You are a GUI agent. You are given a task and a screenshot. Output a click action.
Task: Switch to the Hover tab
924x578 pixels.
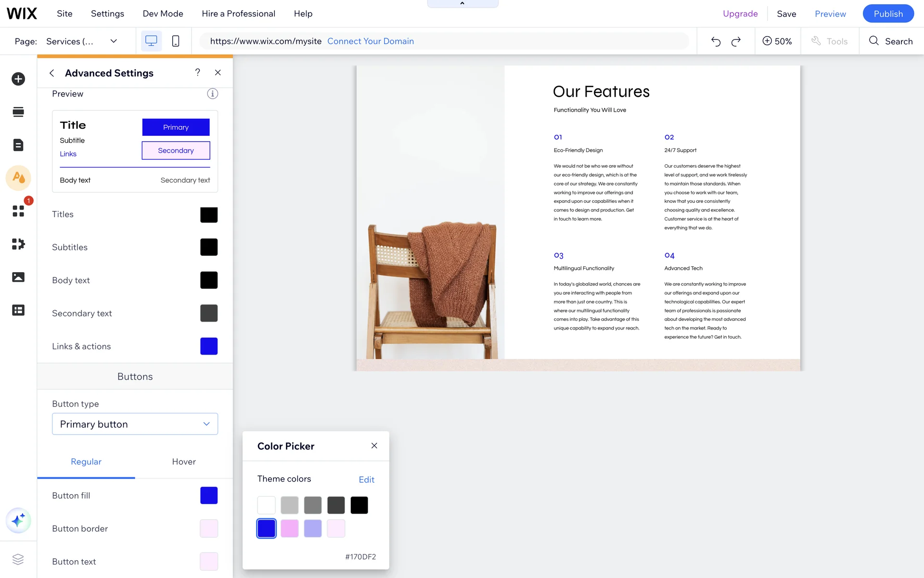click(184, 461)
